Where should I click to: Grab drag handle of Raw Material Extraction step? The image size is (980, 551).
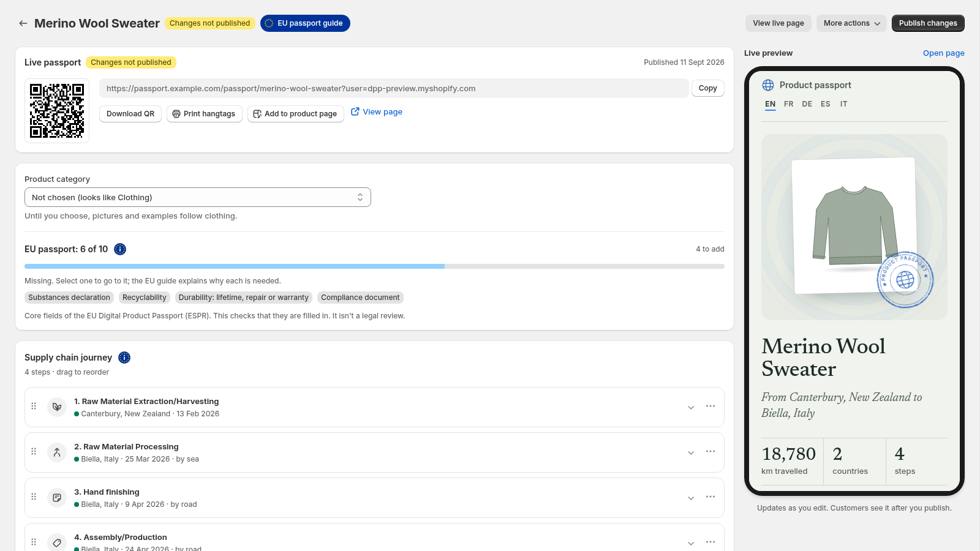34,406
